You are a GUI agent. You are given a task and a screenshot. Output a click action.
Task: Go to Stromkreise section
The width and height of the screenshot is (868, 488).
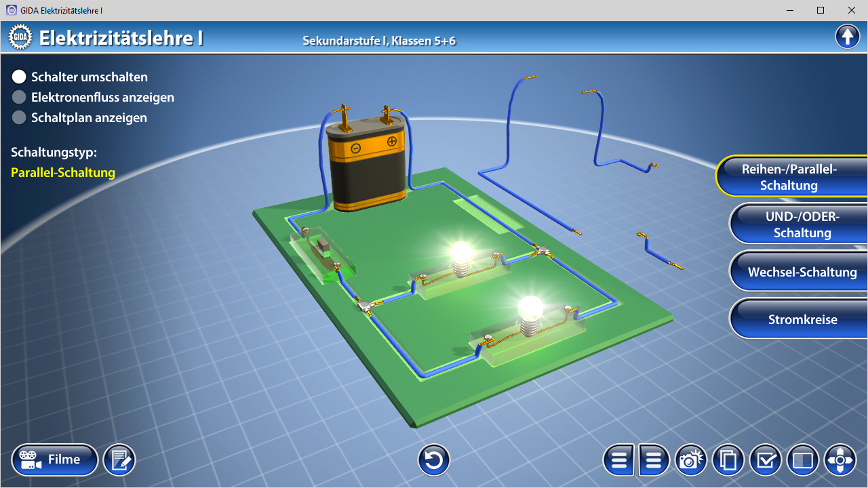tap(802, 319)
